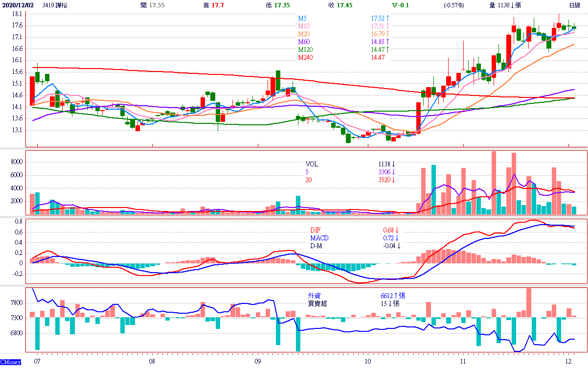Select the M20 moving average legend label
Image resolution: width=588 pixels, height=371 pixels.
point(304,34)
